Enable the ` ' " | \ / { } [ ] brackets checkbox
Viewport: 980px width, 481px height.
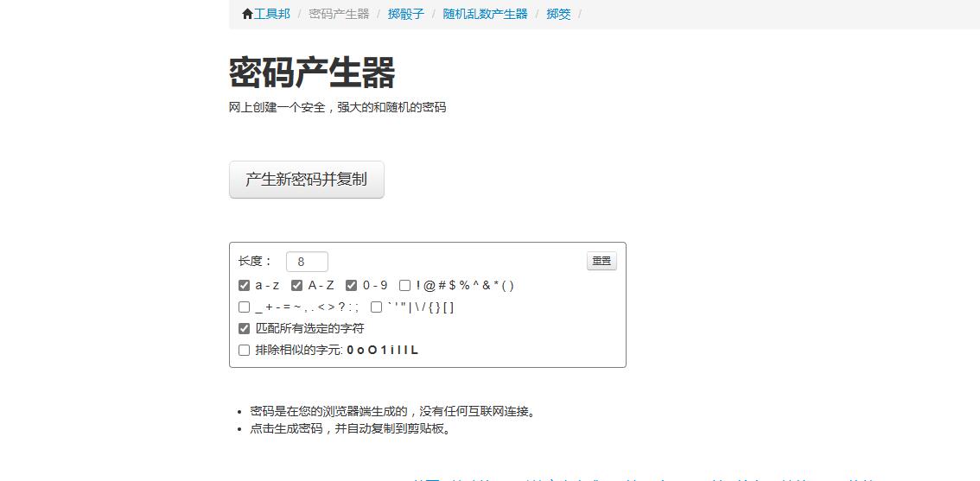(x=376, y=307)
